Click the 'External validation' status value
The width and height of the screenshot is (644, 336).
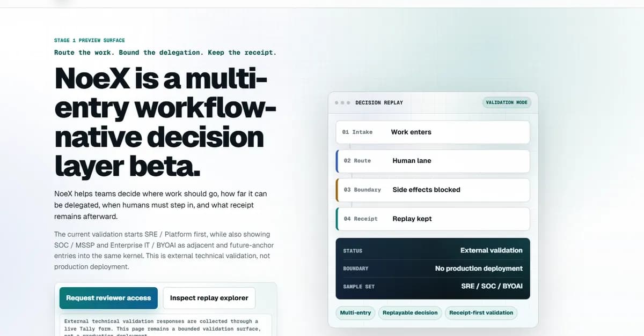491,250
